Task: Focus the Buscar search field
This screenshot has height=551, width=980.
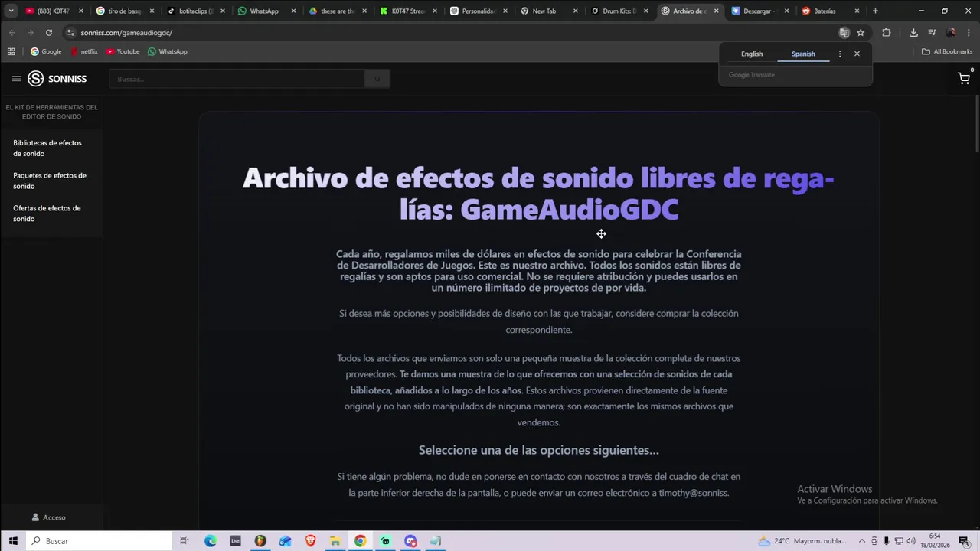Action: 237,79
